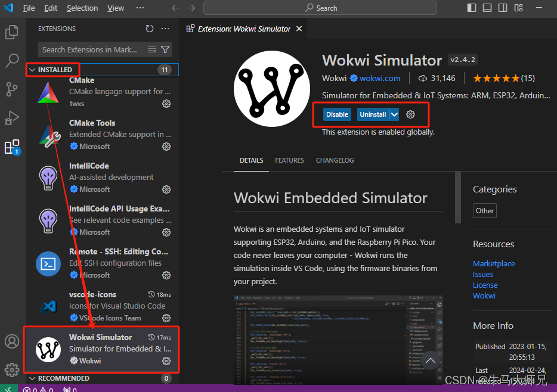Open the Extensions view icon
The width and height of the screenshot is (557, 392).
coord(12,147)
